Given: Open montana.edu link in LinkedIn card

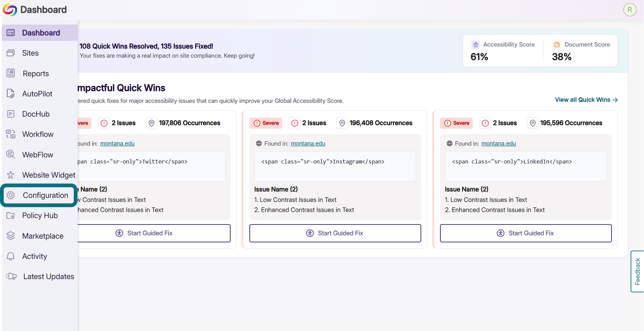Looking at the screenshot, I should 498,144.
